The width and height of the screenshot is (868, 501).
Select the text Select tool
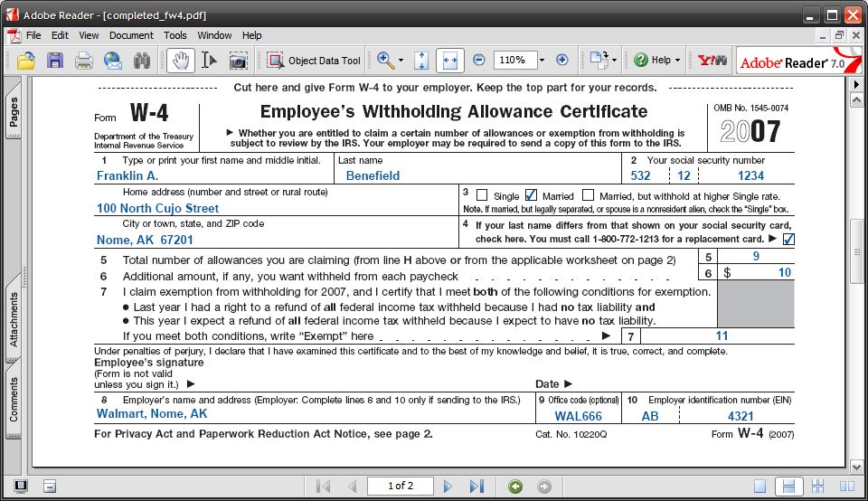(209, 61)
